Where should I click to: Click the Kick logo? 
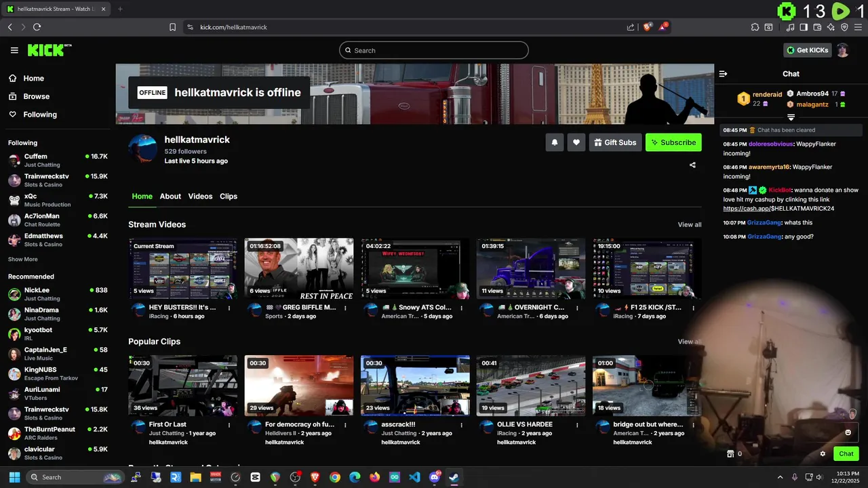[x=50, y=50]
